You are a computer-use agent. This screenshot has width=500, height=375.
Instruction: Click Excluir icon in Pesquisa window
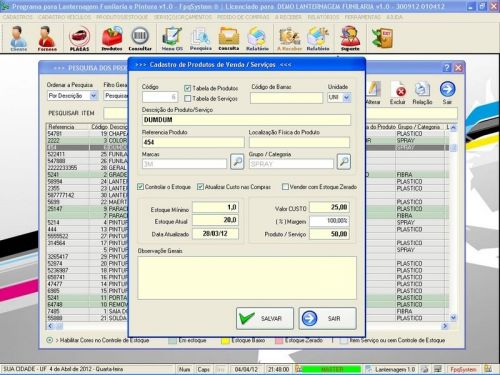tap(398, 93)
